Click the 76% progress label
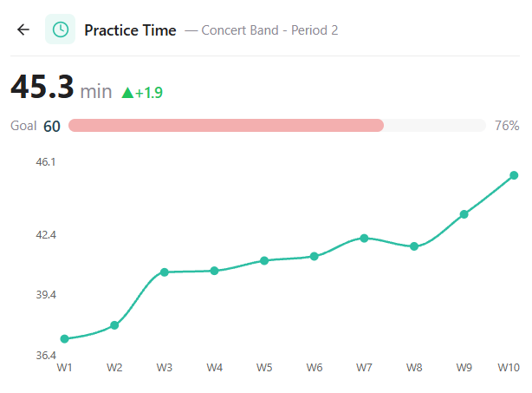This screenshot has width=532, height=393. [x=506, y=126]
